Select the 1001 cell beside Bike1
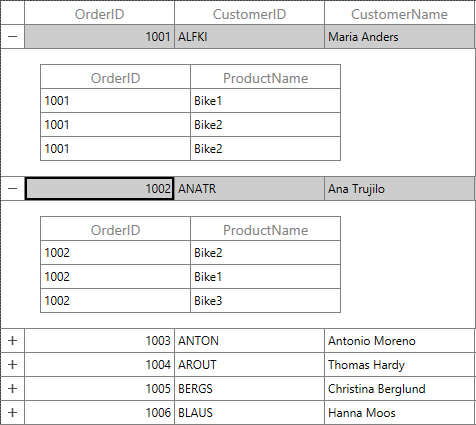Screen dimensions: 476x425 [x=115, y=101]
